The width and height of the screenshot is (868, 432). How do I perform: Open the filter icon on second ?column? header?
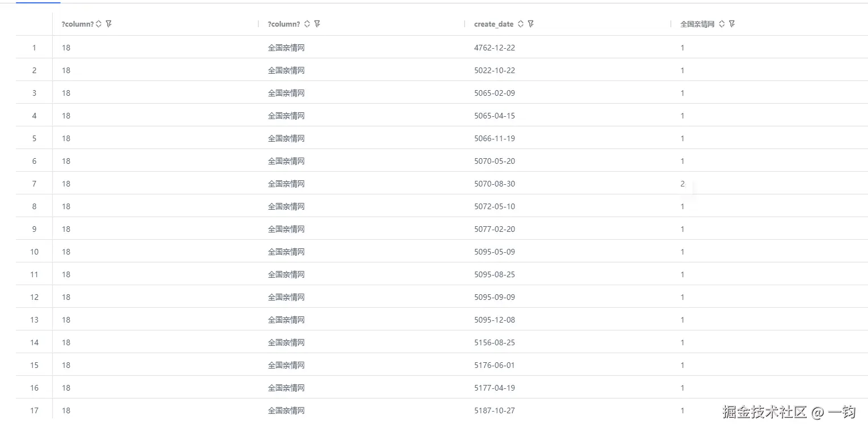pos(317,23)
